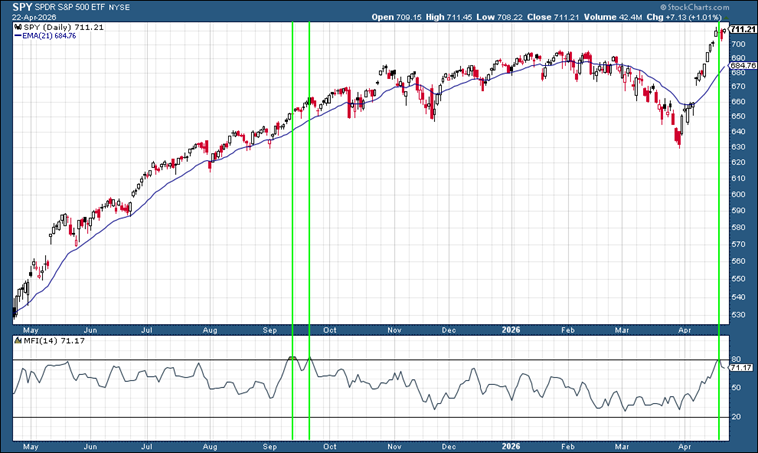Screen dimensions: 758x453
Task: Click the 22-Apr-2026 date label
Action: pyautogui.click(x=34, y=17)
